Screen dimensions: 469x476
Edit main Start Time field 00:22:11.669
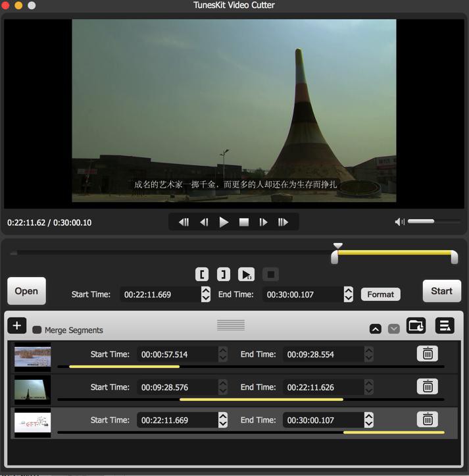tap(160, 294)
